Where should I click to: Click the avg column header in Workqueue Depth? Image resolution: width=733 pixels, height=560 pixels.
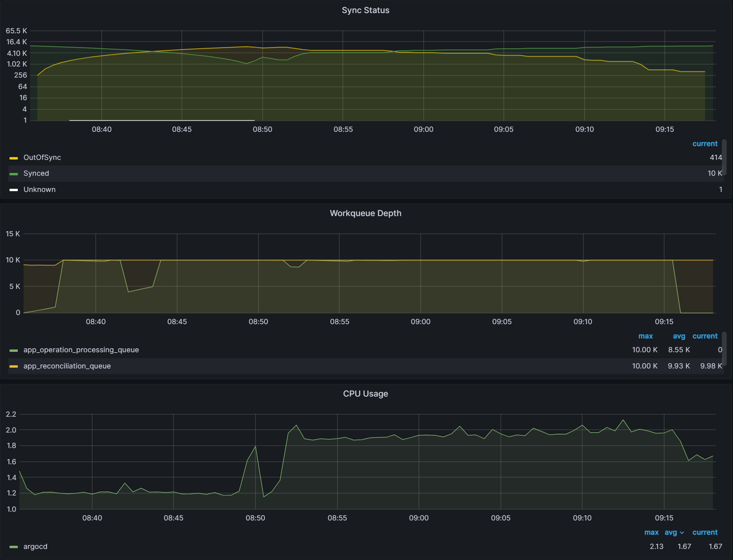click(679, 336)
